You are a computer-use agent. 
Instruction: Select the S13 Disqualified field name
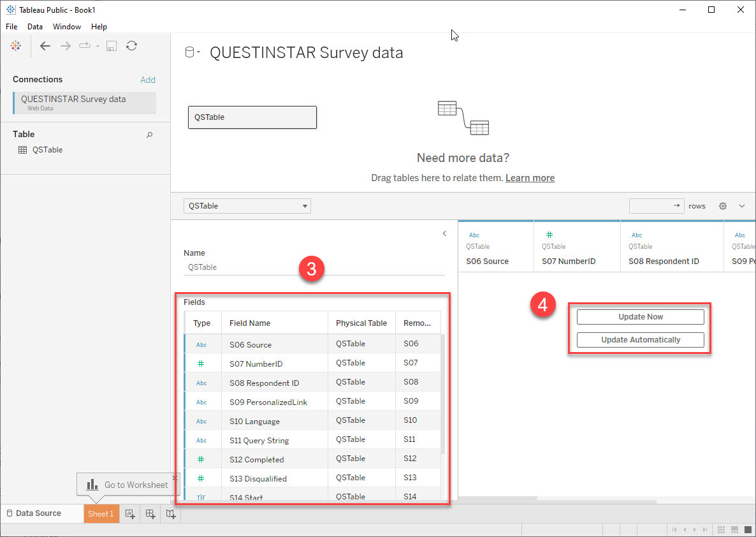(258, 478)
